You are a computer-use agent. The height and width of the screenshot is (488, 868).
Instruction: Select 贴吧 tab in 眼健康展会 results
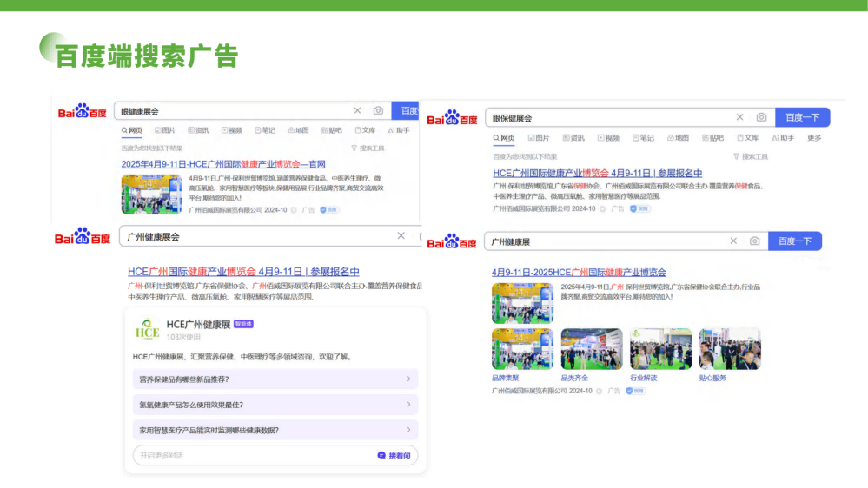pyautogui.click(x=332, y=130)
